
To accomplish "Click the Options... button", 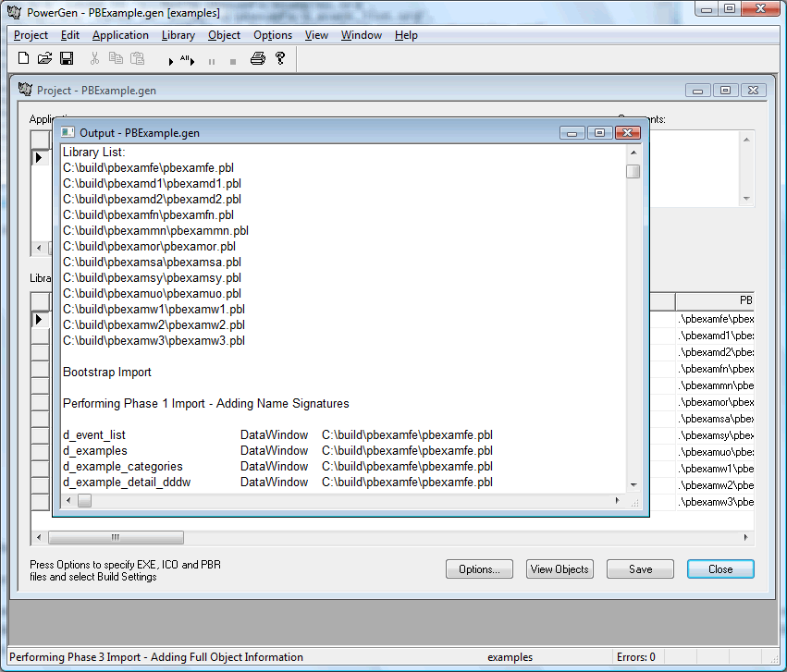I will [479, 569].
